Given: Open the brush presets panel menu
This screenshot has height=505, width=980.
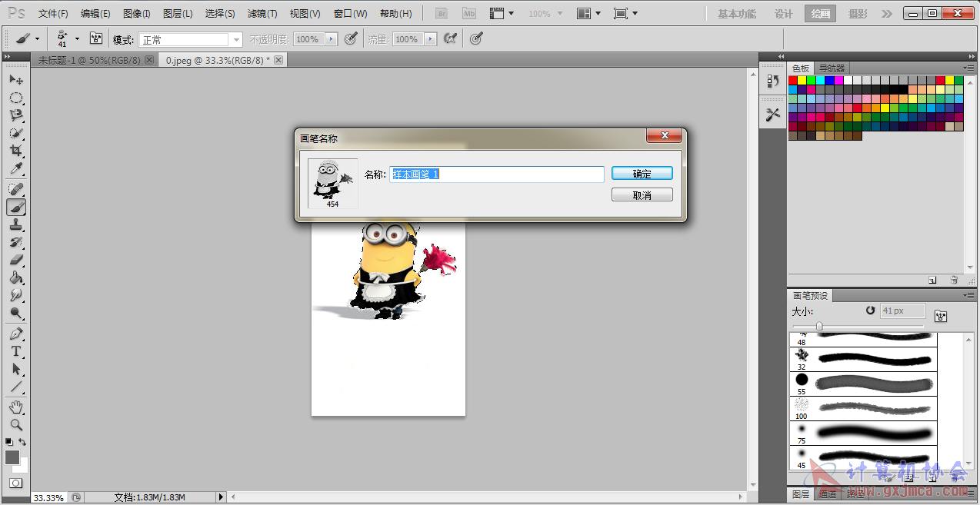Looking at the screenshot, I should tap(968, 295).
